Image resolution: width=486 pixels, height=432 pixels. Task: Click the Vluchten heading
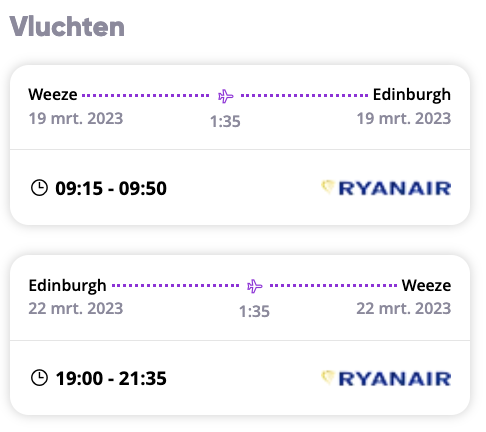[x=67, y=27]
